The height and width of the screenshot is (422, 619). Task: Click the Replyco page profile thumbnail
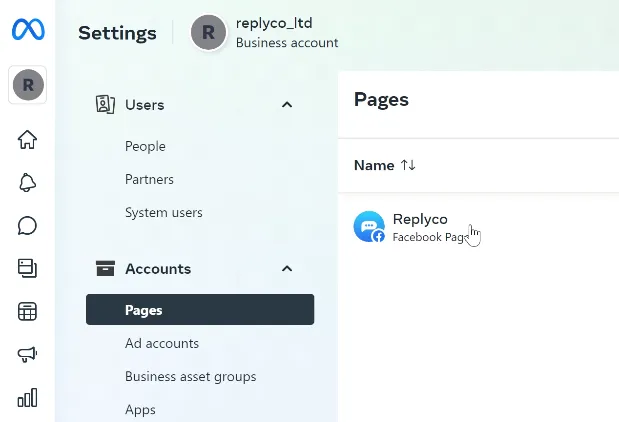[369, 227]
